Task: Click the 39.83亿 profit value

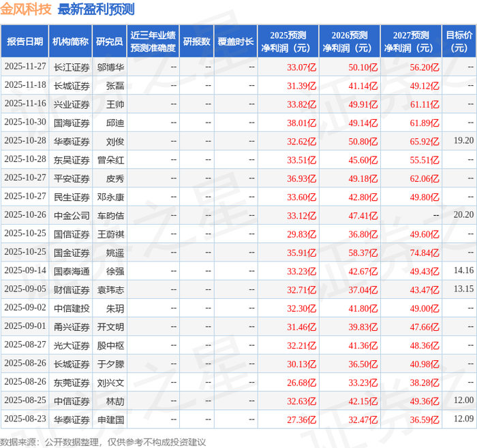Action: tap(363, 327)
